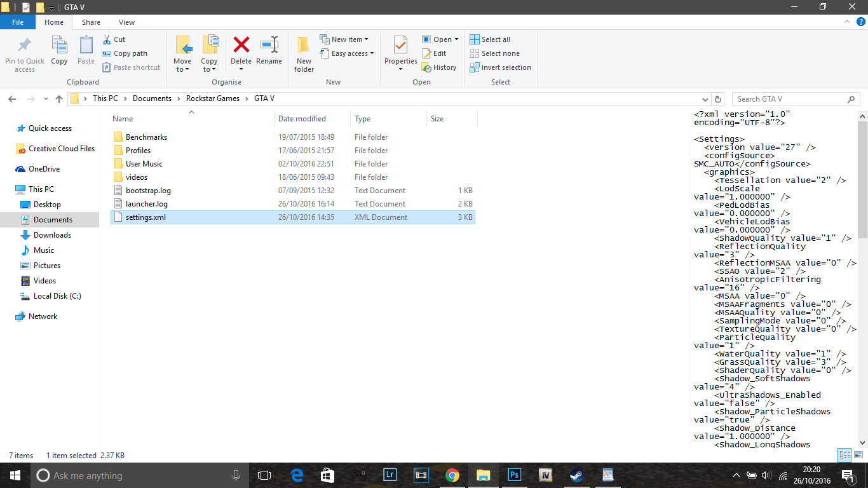This screenshot has width=868, height=488.
Task: Select all items in the folder
Action: 491,39
